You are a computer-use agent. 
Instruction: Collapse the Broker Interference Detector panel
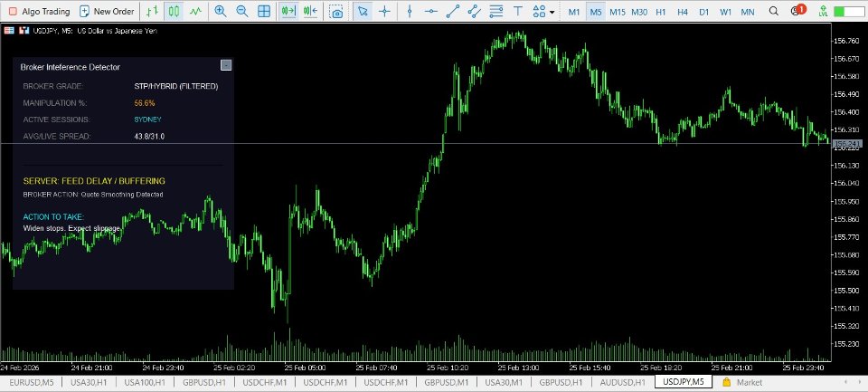226,65
